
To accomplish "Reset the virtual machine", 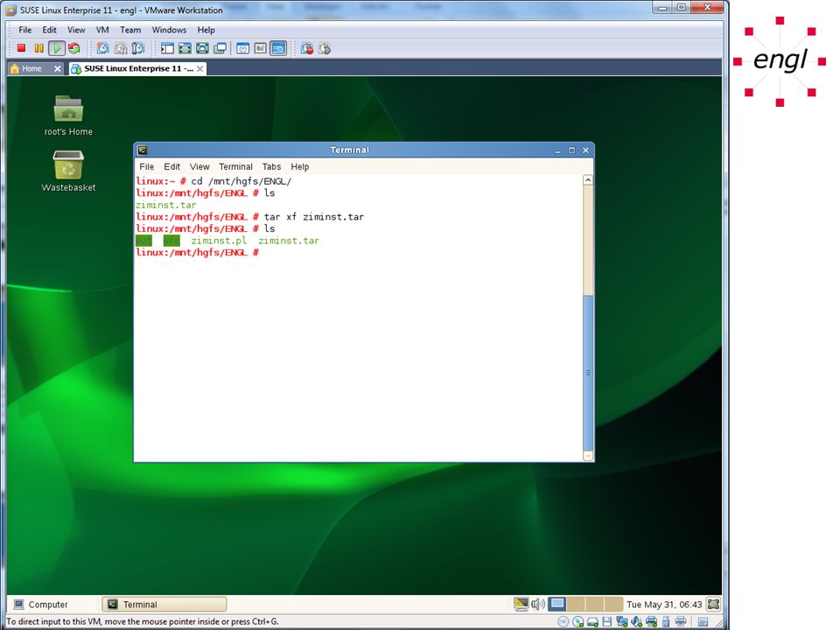I will coord(73,48).
